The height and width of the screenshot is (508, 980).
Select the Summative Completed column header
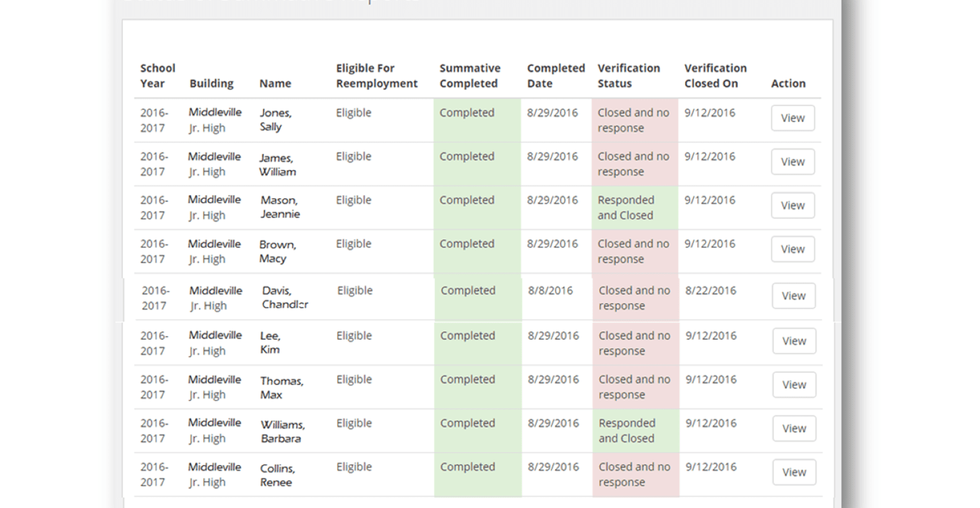pyautogui.click(x=469, y=76)
